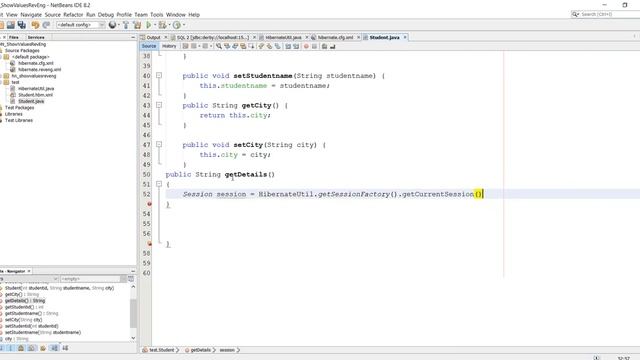Click the Clean and Build Project icon
Viewport: 640px width, 360px height.
pyautogui.click(x=137, y=25)
